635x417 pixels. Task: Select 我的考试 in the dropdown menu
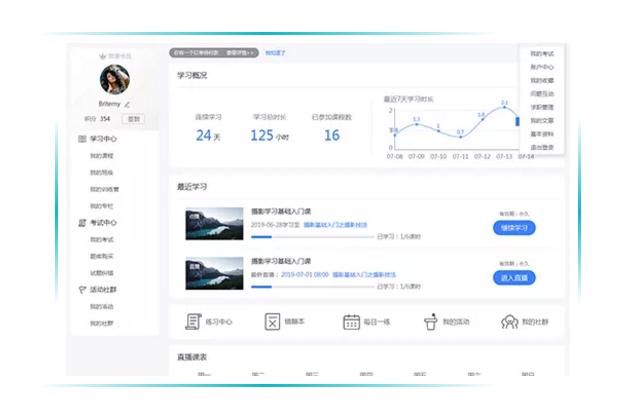coord(541,52)
